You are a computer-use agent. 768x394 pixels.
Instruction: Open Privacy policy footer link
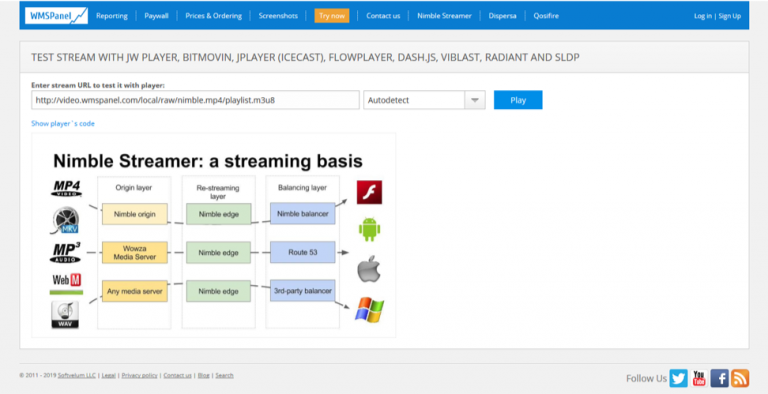click(140, 375)
